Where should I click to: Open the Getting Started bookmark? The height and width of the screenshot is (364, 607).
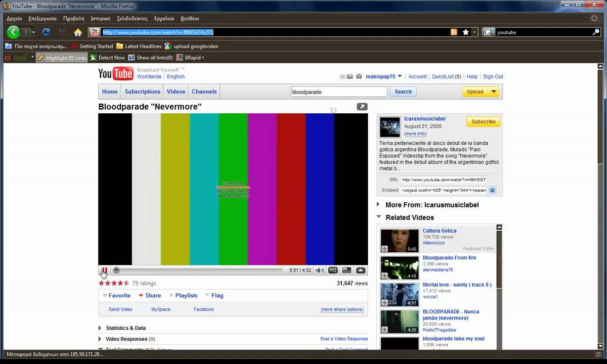pyautogui.click(x=92, y=46)
